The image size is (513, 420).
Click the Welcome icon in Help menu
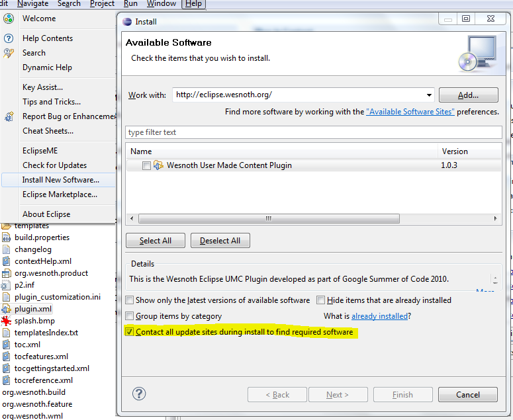(x=9, y=19)
